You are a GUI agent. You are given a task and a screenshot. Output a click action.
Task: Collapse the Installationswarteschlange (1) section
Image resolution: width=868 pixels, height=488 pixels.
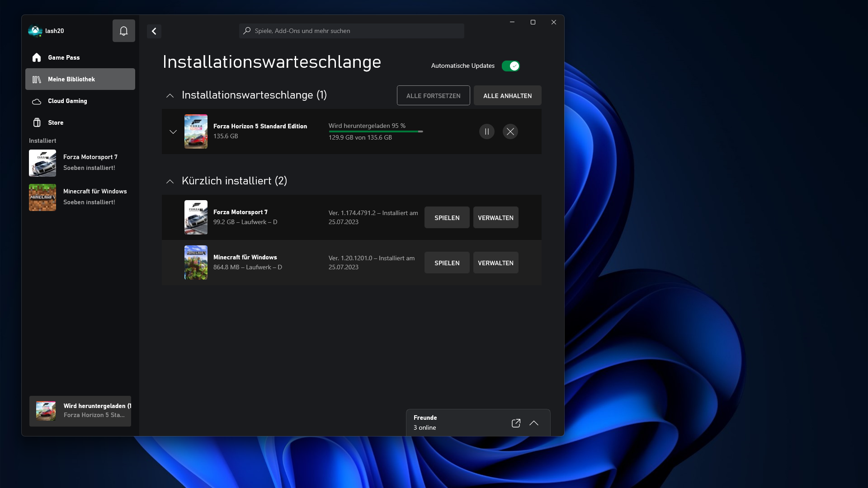170,95
